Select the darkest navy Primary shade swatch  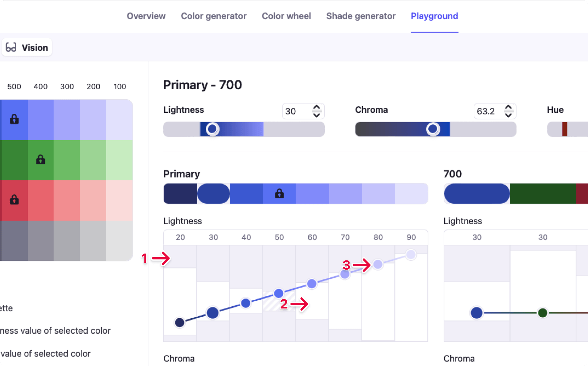click(180, 193)
